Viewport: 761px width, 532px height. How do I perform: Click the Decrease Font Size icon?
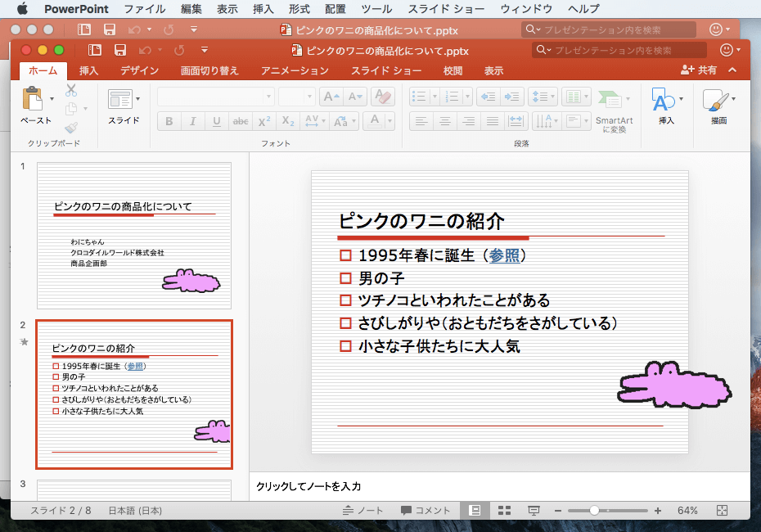[x=355, y=97]
